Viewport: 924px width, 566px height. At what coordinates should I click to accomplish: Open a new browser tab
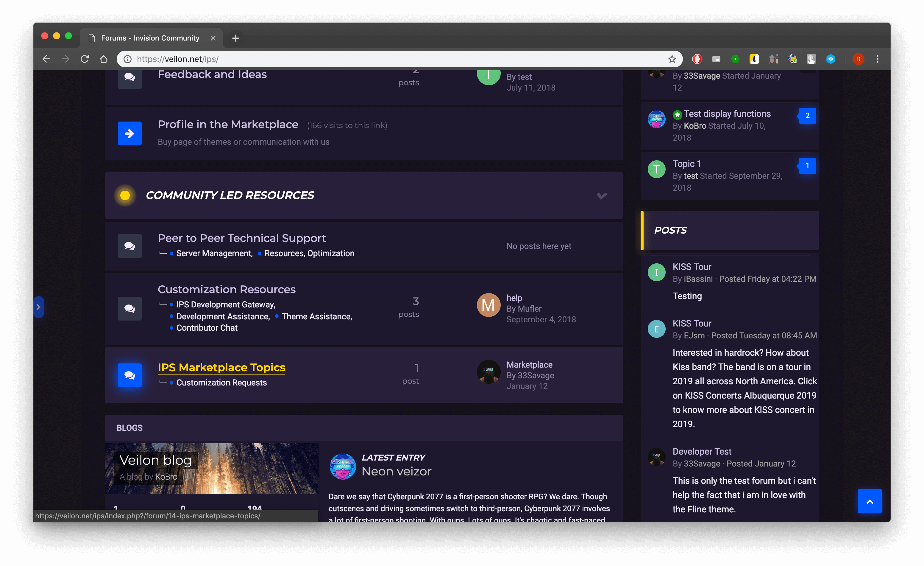pos(235,38)
